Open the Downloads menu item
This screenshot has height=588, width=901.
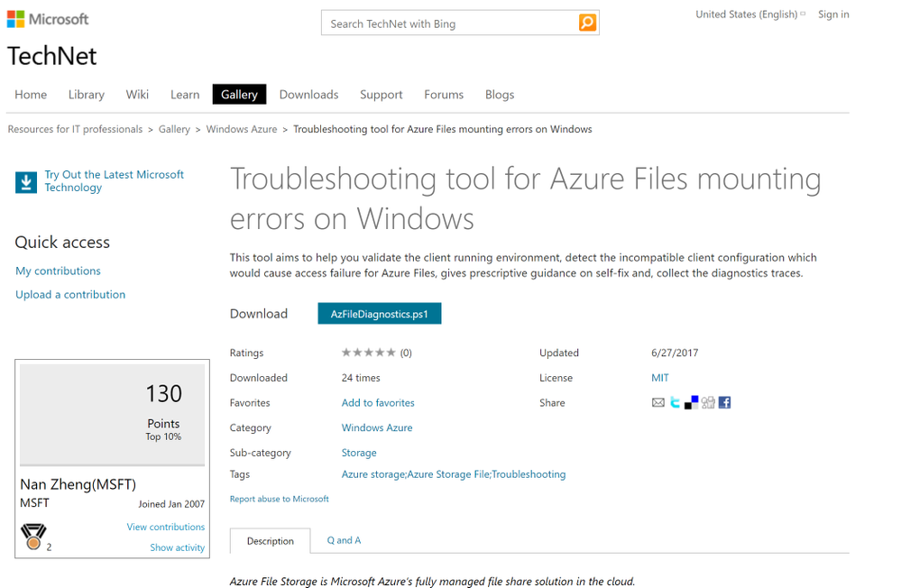tap(308, 95)
